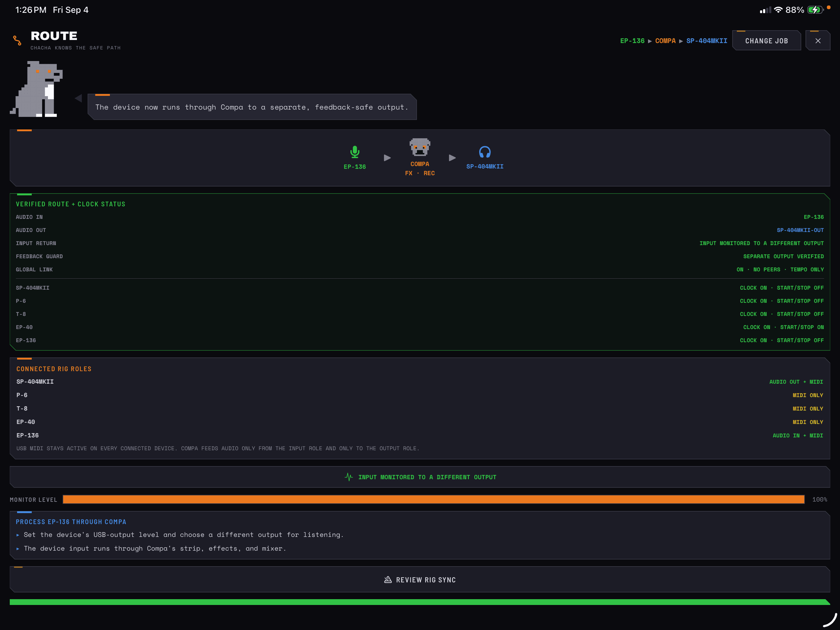Click the orange route icon beside ROUTE title
This screenshot has height=630, width=840.
pos(17,40)
